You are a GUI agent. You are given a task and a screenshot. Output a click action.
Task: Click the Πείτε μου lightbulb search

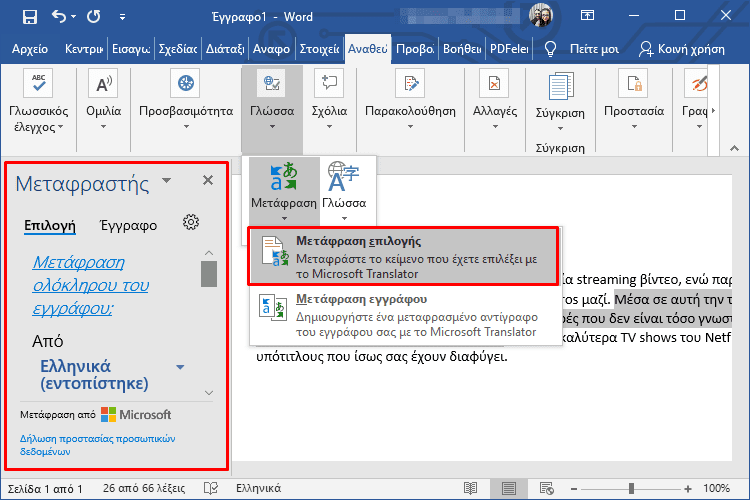click(582, 49)
